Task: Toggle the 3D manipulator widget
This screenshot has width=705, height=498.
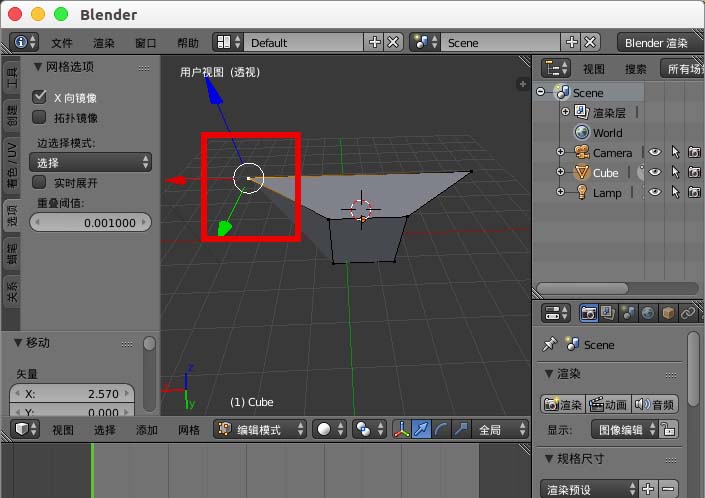Action: click(401, 429)
